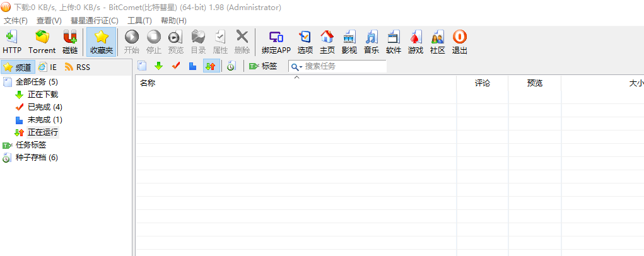Open the Software (软件) icon
Viewport: 644px width, 256px height.
pyautogui.click(x=394, y=42)
